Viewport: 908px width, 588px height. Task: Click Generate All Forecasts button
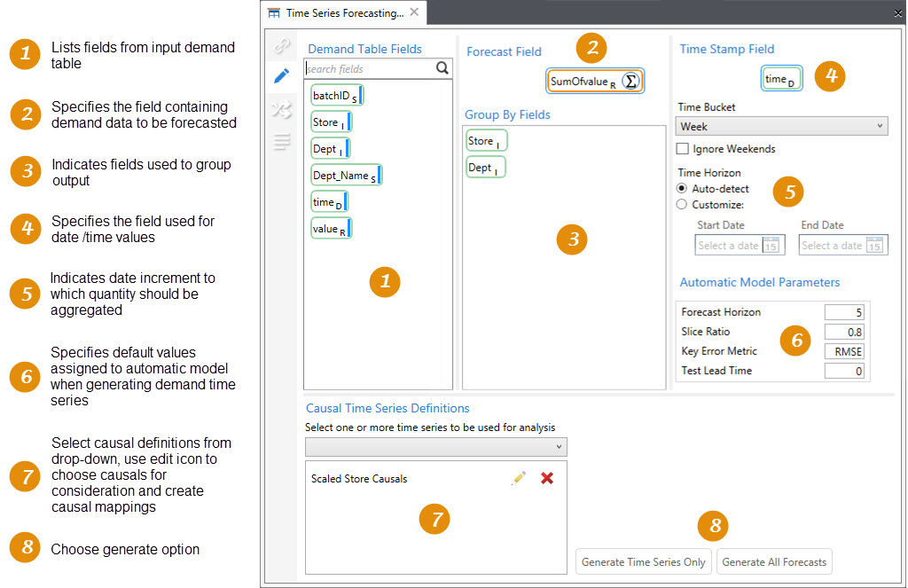tap(774, 562)
